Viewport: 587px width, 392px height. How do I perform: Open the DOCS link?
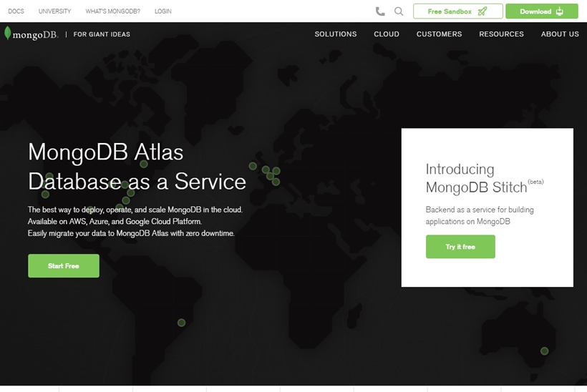tap(16, 11)
